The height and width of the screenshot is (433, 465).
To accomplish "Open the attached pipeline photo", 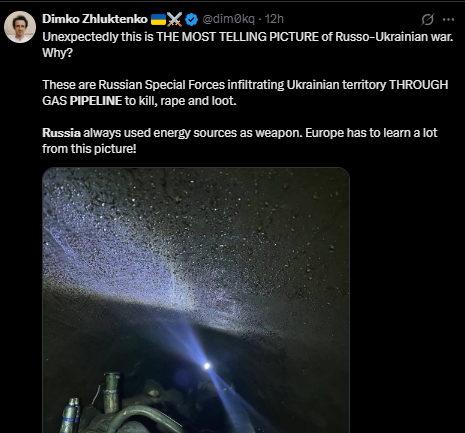I will tap(196, 300).
